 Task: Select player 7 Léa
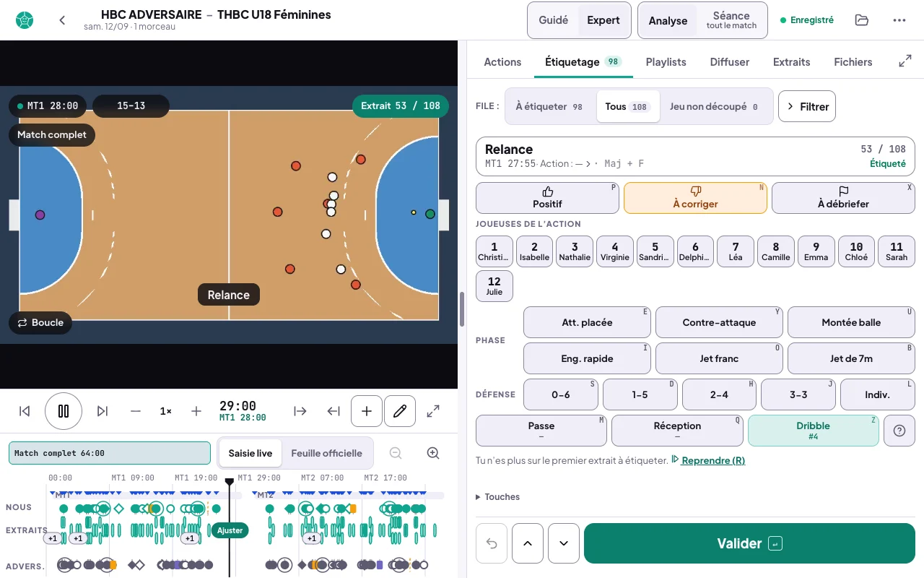click(736, 251)
